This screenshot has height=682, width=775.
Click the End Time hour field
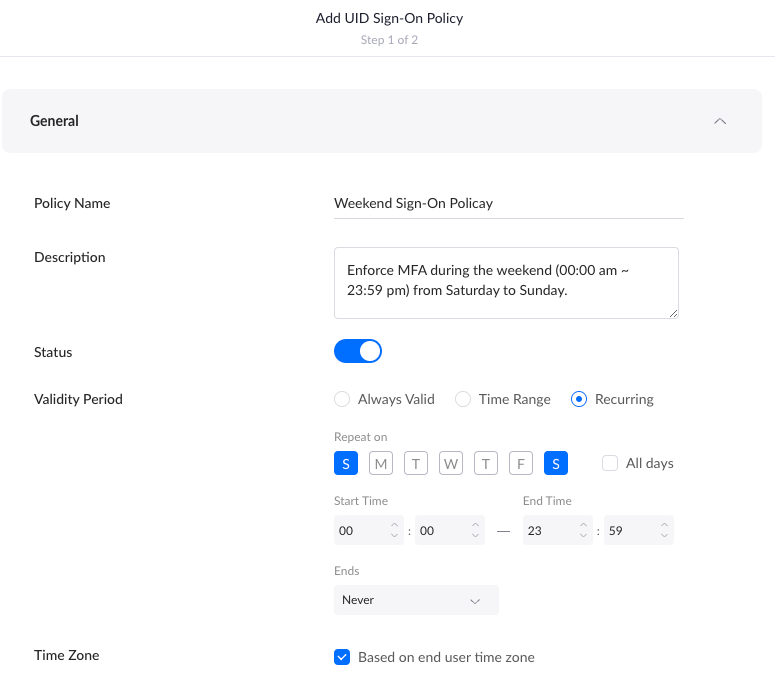coord(546,531)
